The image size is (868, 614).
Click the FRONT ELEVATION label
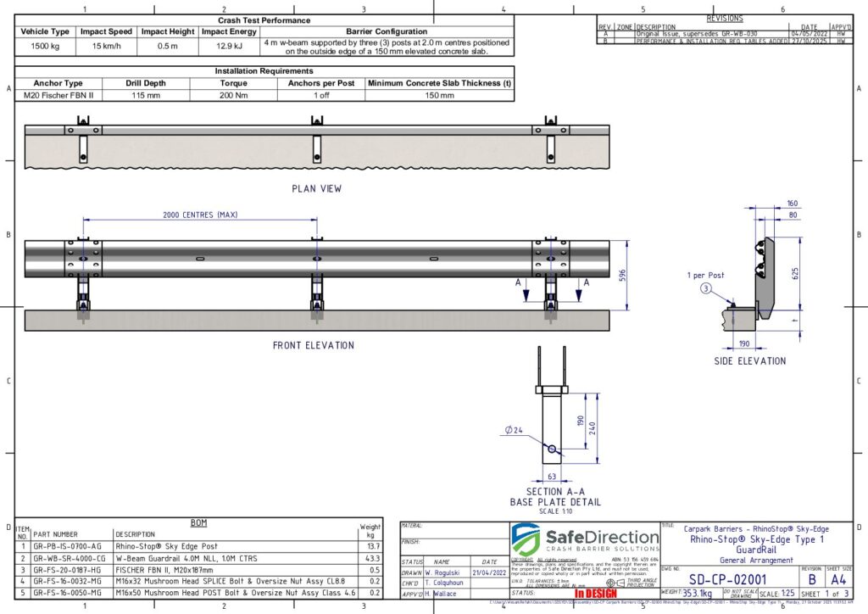[313, 345]
